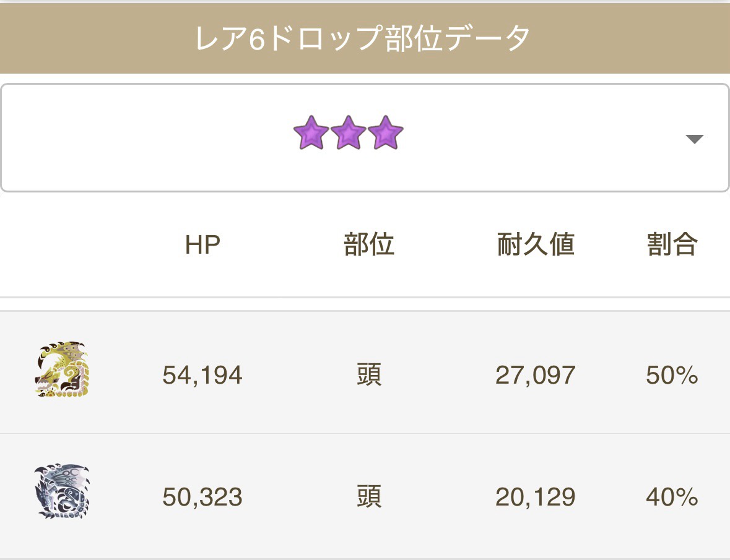Image resolution: width=730 pixels, height=560 pixels.
Task: Open the star difficulty dropdown arrow
Action: 694,139
